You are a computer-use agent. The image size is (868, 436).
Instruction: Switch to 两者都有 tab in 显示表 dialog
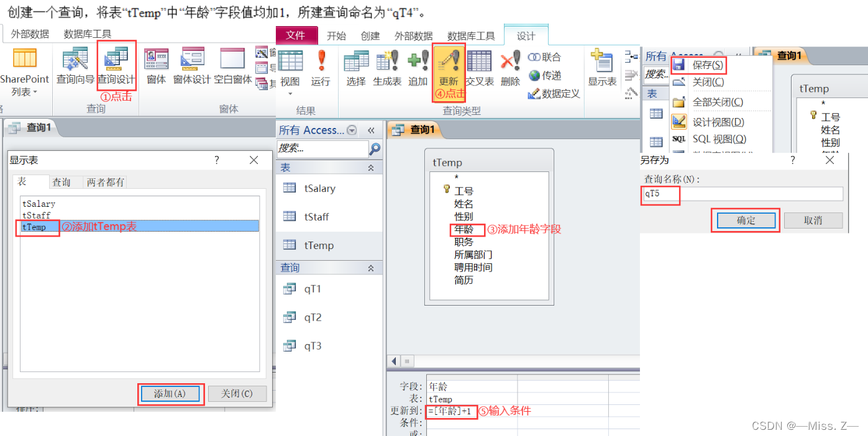point(106,182)
